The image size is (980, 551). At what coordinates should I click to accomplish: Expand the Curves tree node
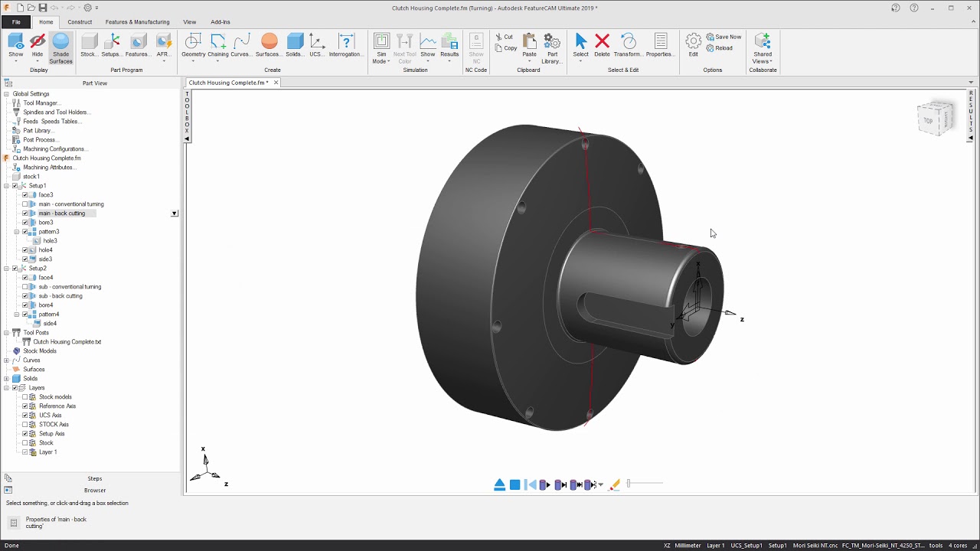[x=7, y=360]
